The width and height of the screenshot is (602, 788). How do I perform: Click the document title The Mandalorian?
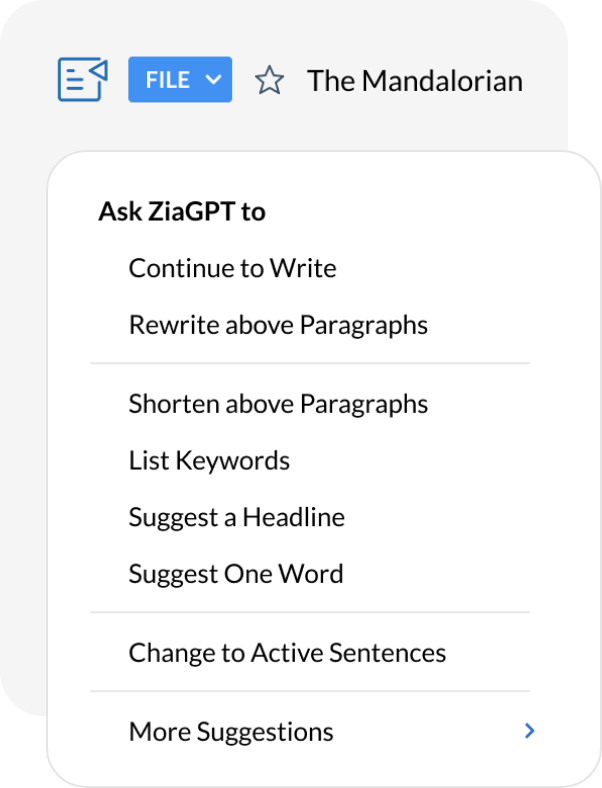click(414, 80)
